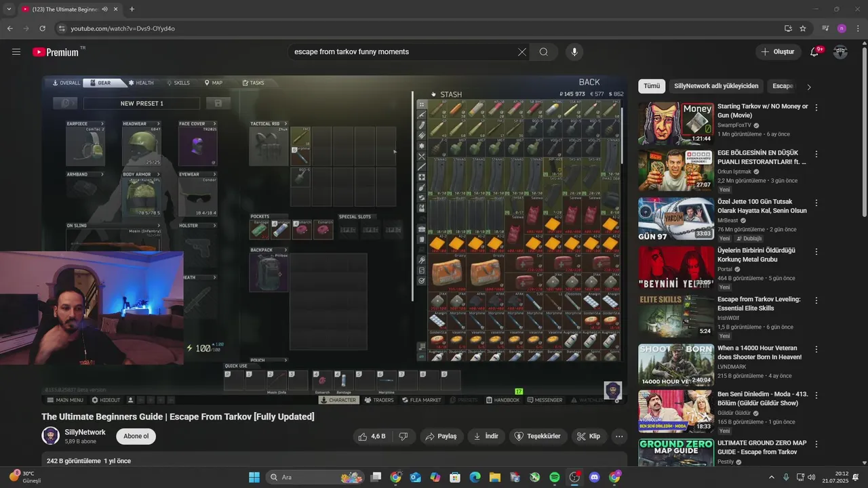Bookmark this page with the star

pos(803,28)
